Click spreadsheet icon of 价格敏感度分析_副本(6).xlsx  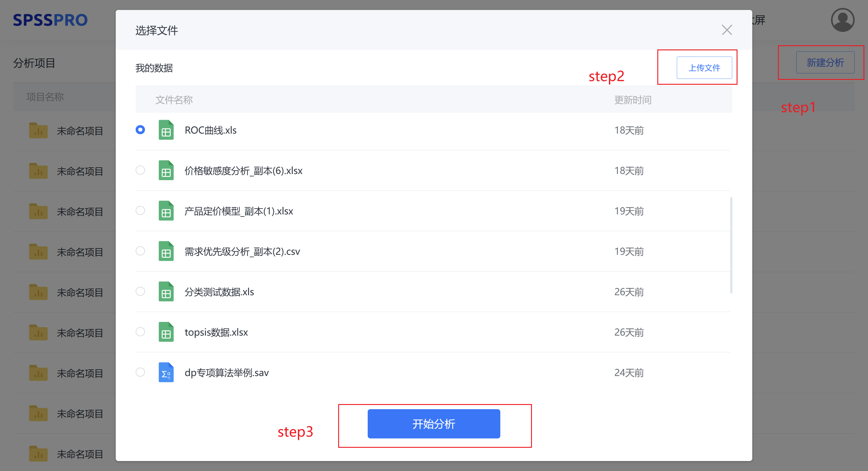[x=166, y=170]
